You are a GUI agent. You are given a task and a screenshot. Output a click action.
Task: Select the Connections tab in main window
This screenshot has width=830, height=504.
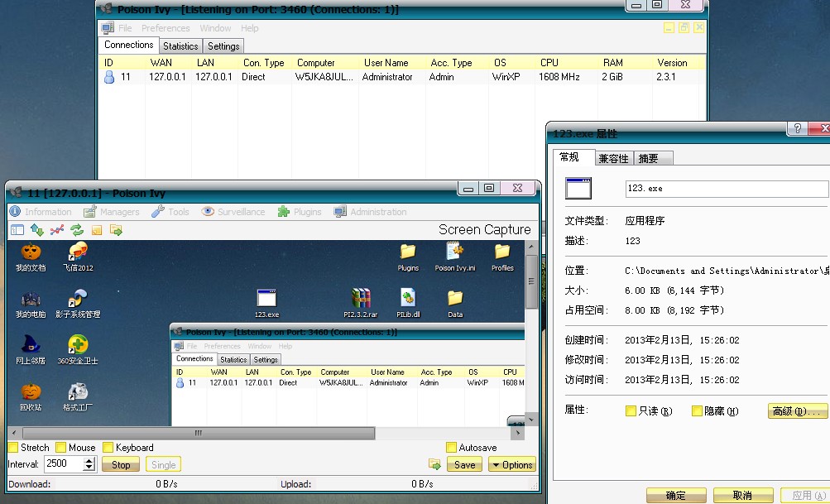click(128, 45)
